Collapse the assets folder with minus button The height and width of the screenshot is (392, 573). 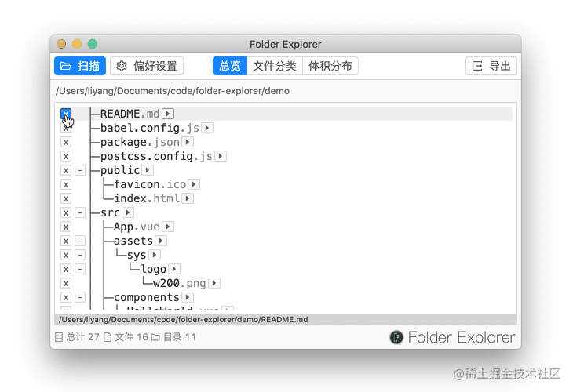(x=80, y=241)
